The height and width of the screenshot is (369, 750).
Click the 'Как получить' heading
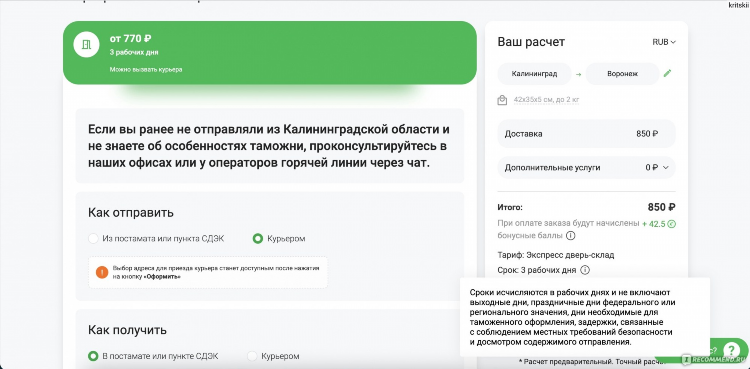127,330
